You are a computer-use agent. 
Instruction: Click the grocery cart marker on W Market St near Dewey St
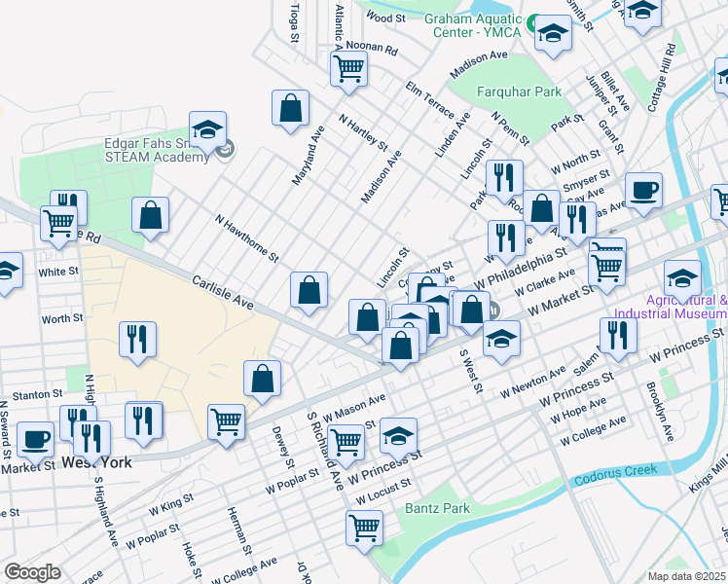pyautogui.click(x=226, y=422)
